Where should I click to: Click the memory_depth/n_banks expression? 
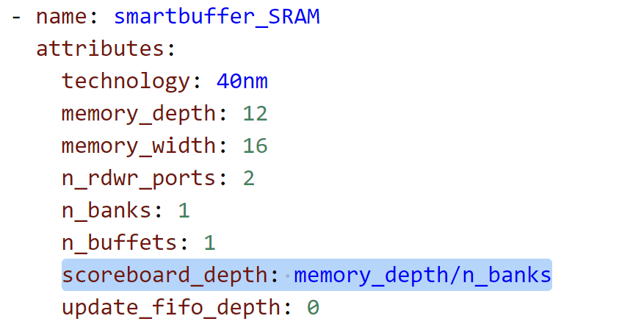click(x=422, y=276)
